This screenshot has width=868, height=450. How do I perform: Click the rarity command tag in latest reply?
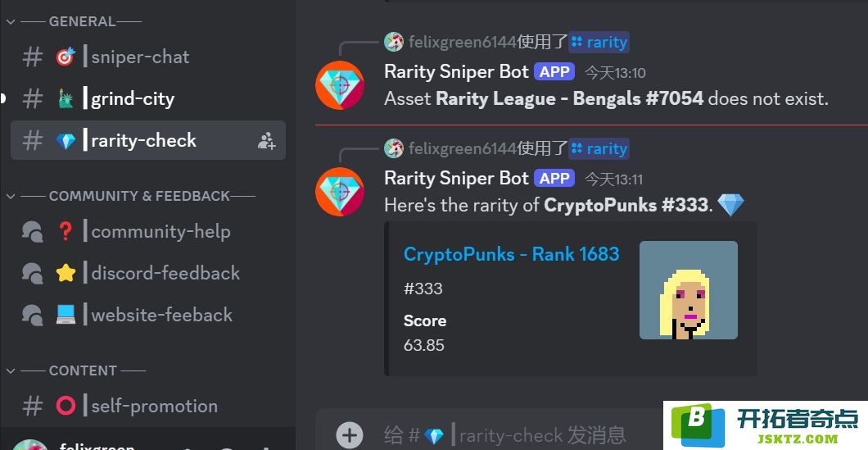pyautogui.click(x=599, y=148)
